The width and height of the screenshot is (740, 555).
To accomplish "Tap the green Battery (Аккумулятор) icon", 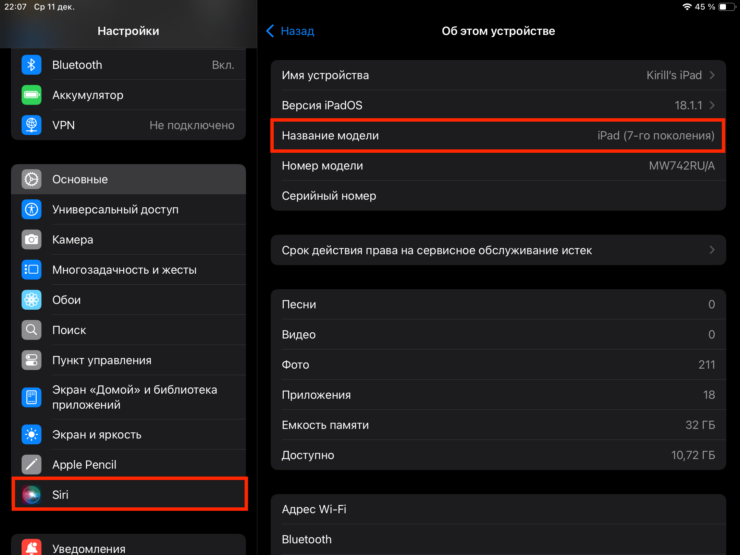I will [32, 95].
